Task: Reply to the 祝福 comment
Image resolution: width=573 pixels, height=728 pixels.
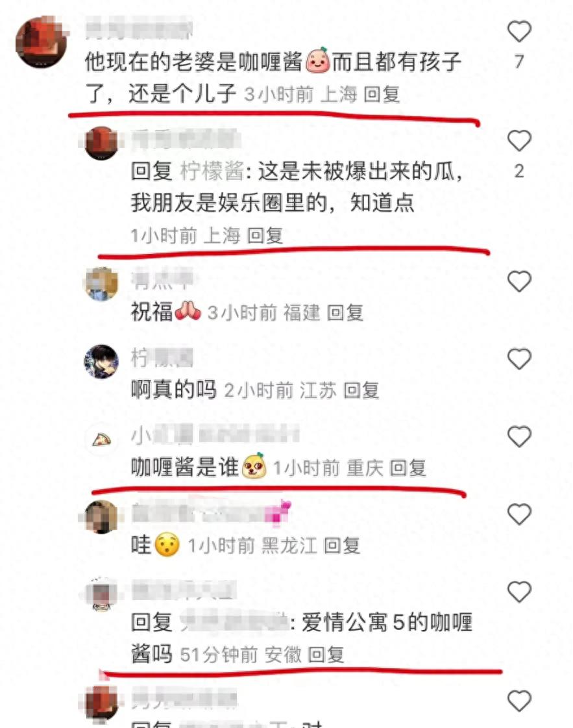Action: (x=345, y=312)
